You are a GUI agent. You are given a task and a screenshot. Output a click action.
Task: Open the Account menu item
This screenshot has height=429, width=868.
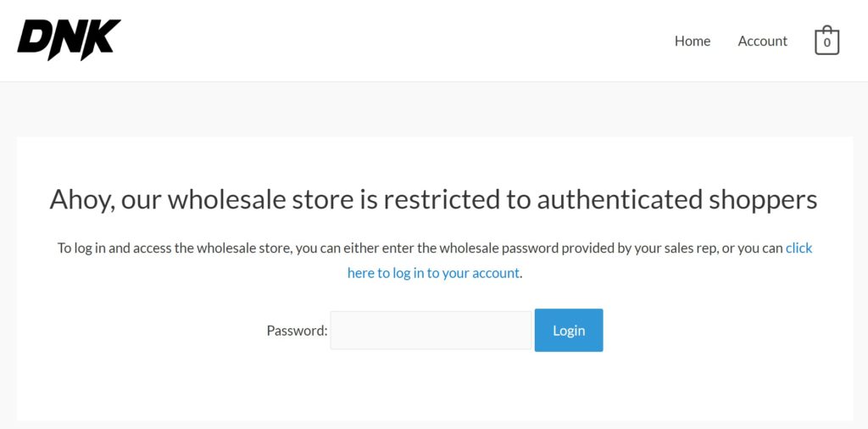click(762, 41)
